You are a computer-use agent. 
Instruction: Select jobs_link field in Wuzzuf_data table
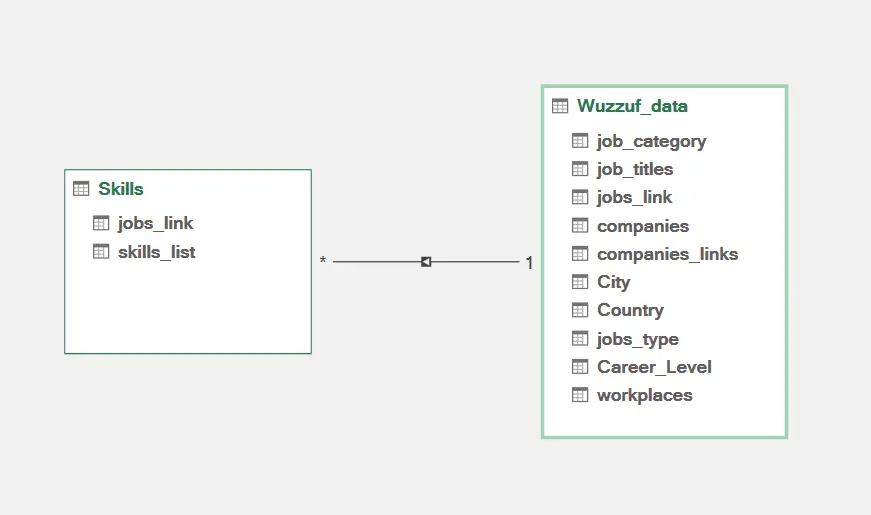[634, 197]
